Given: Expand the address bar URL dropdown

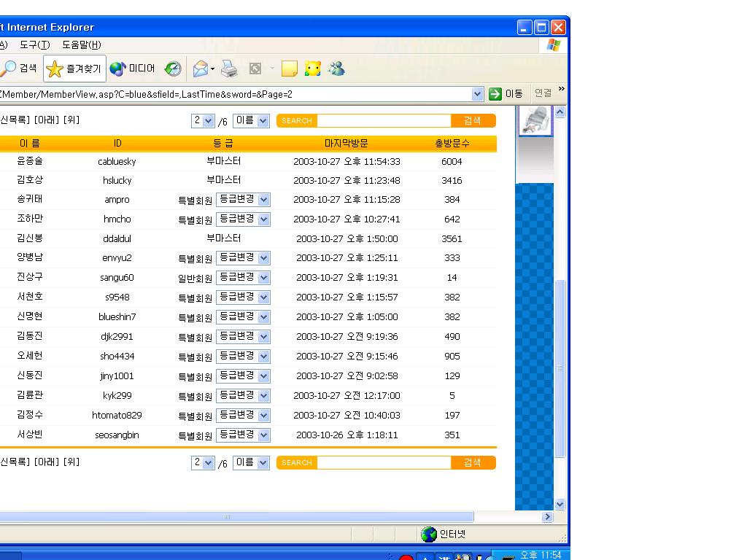Looking at the screenshot, I should [x=478, y=94].
